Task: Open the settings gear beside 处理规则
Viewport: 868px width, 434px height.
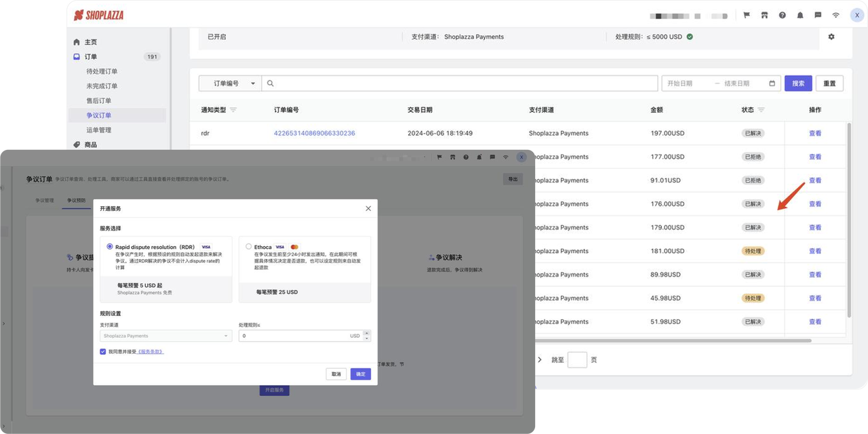Action: pos(831,37)
